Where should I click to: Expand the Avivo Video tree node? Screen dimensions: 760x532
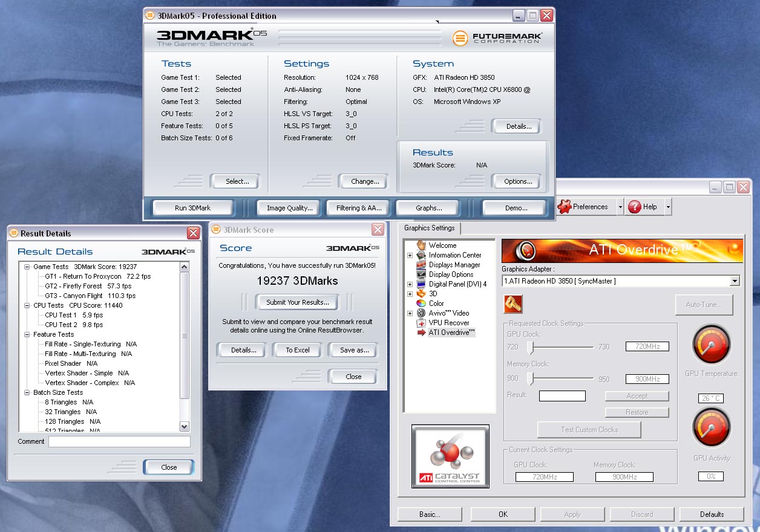410,313
